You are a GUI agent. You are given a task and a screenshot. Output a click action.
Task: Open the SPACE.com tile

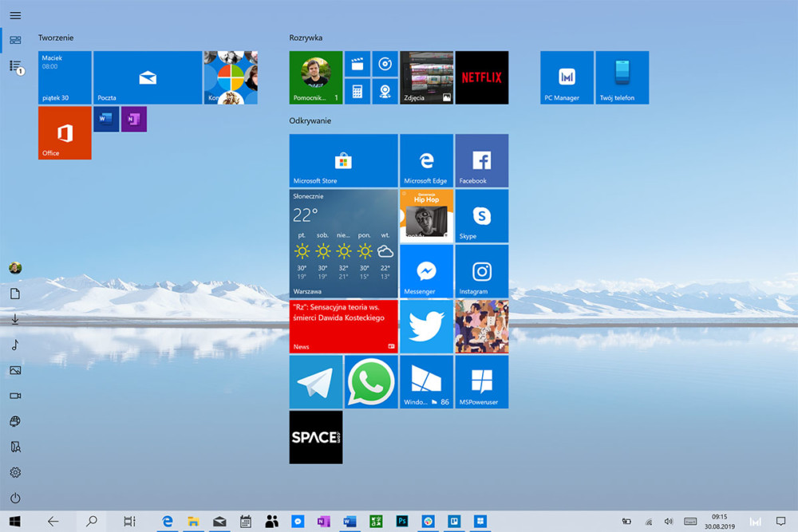(316, 437)
